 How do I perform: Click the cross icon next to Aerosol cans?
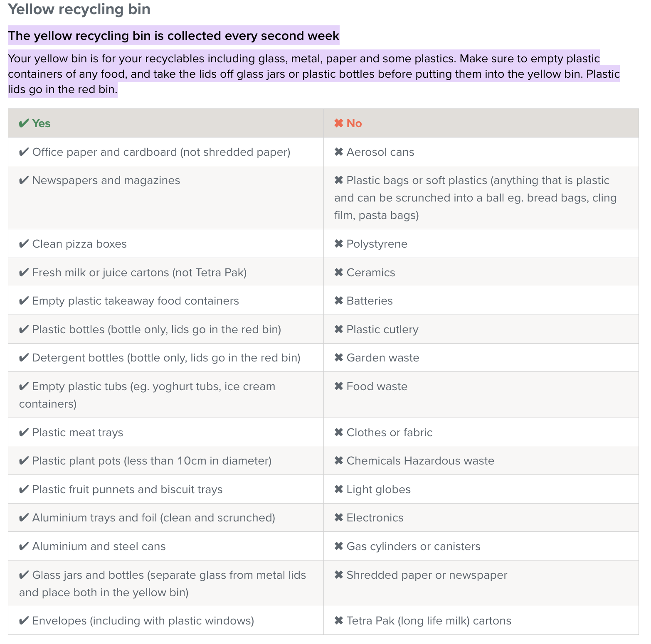[x=339, y=152]
